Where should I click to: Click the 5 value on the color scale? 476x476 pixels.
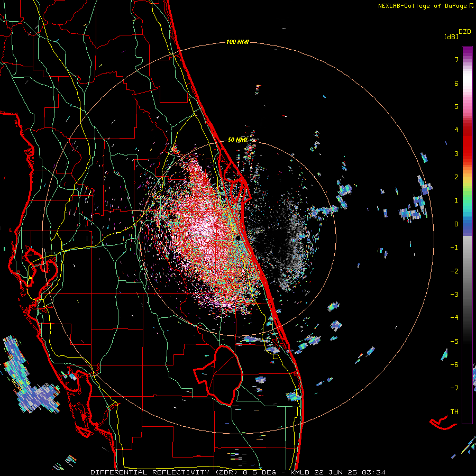pos(456,106)
